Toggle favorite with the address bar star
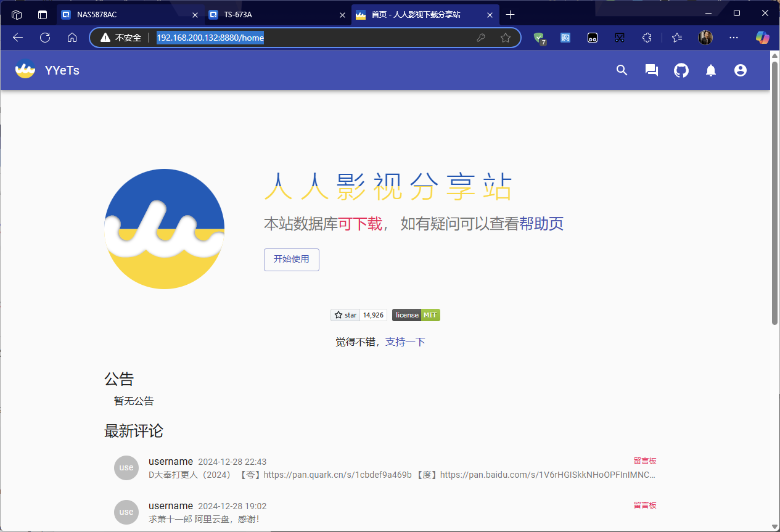780x532 pixels. (x=506, y=38)
